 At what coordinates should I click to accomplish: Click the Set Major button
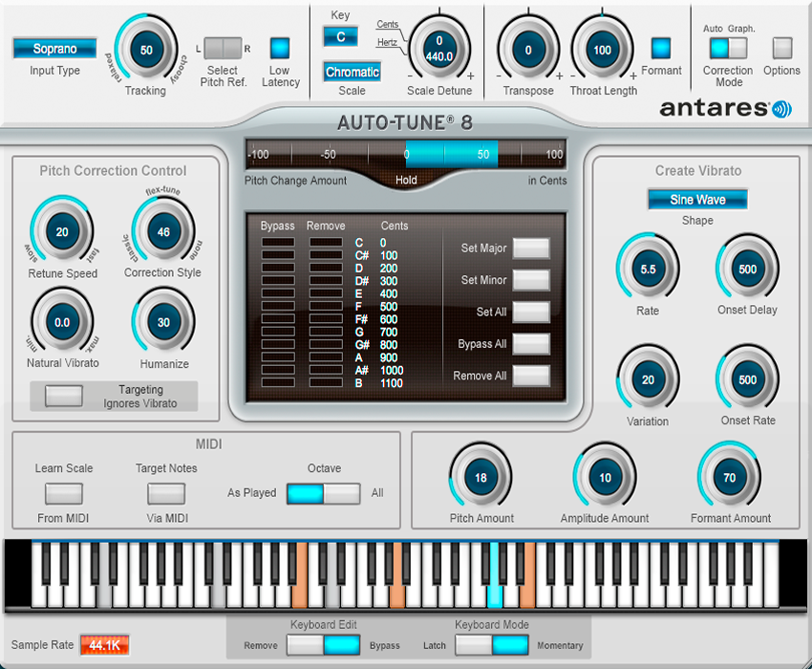531,248
